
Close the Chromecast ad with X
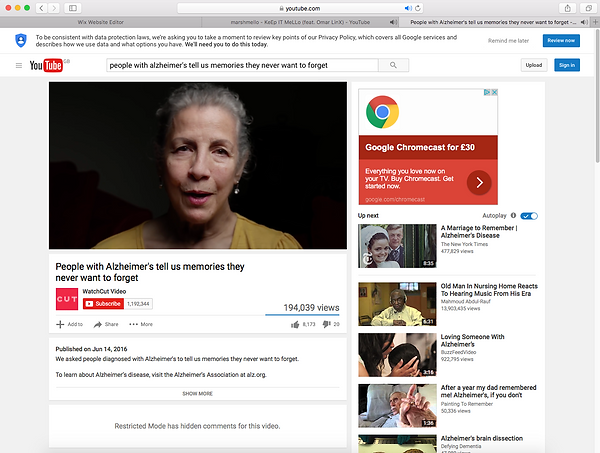[494, 92]
